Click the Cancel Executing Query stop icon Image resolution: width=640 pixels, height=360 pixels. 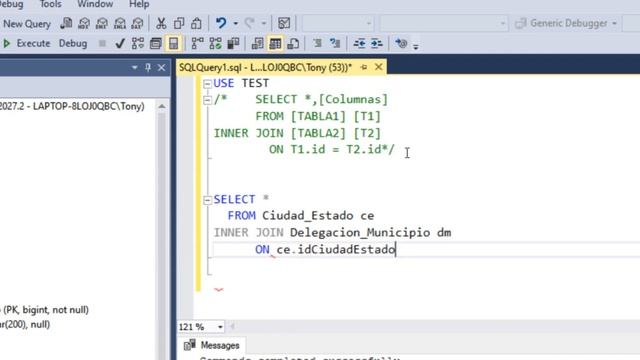click(x=102, y=43)
